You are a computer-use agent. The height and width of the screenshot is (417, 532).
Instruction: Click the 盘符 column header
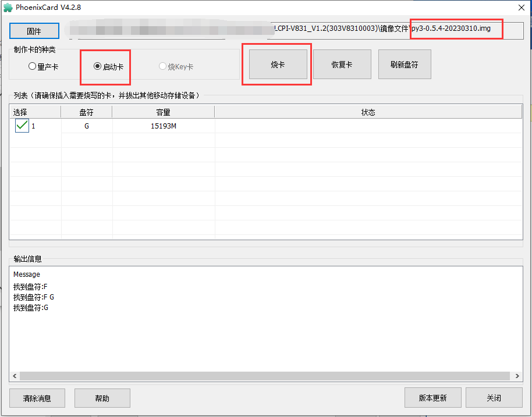coord(87,112)
